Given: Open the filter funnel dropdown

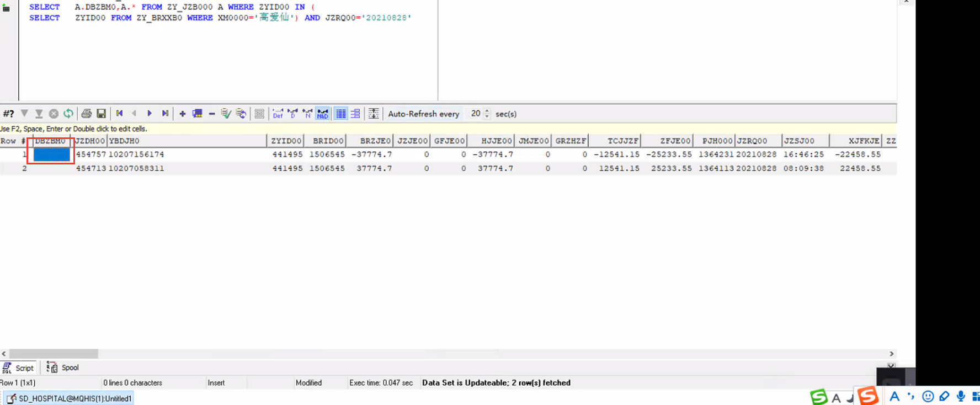Looking at the screenshot, I should click(24, 114).
